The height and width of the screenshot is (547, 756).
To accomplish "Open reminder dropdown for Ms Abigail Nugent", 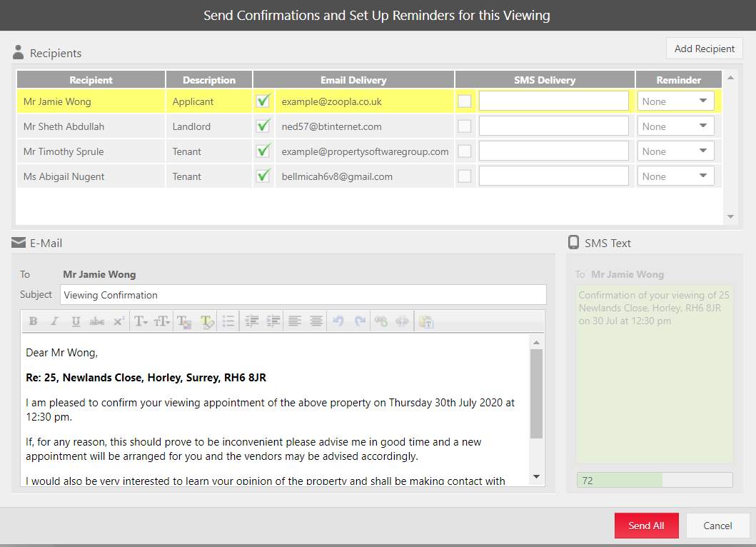I will [x=675, y=176].
